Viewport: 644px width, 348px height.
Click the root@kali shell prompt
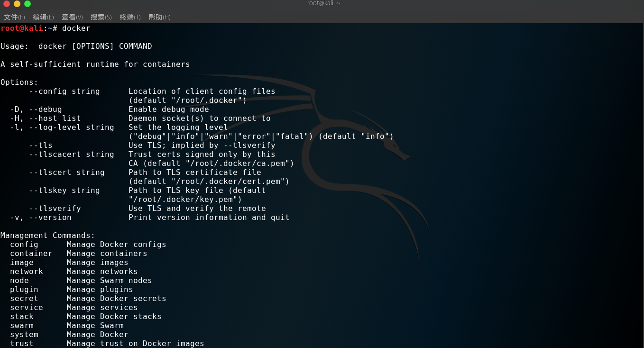click(x=21, y=28)
